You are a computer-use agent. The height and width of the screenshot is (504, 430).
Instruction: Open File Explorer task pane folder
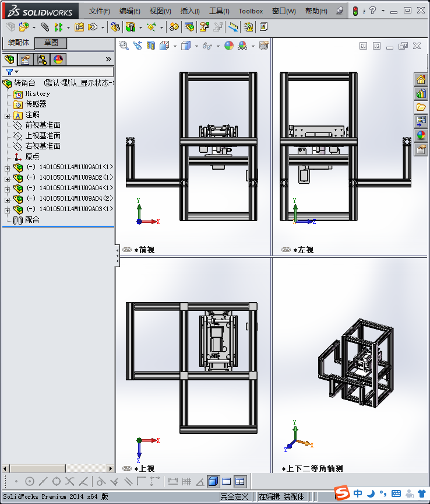[x=421, y=107]
